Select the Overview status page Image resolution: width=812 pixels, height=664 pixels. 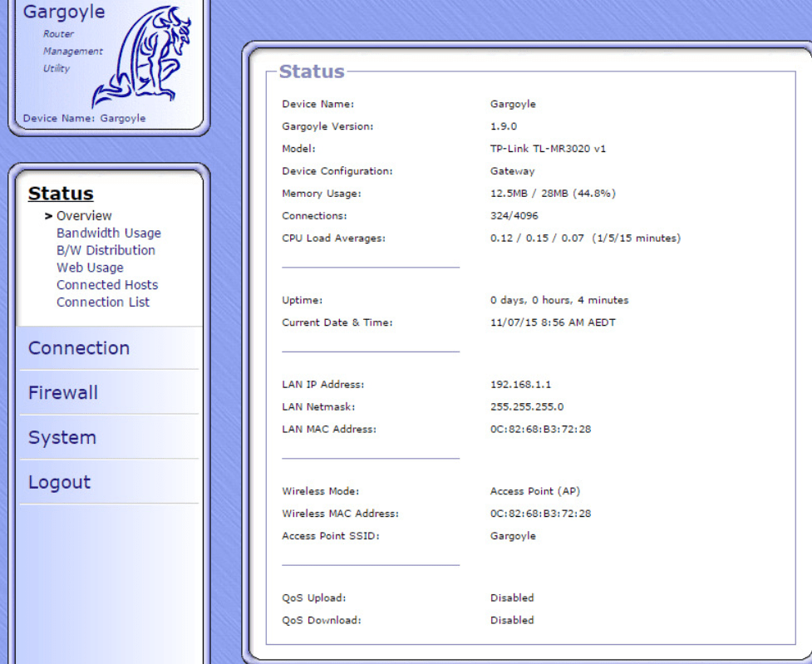point(84,215)
